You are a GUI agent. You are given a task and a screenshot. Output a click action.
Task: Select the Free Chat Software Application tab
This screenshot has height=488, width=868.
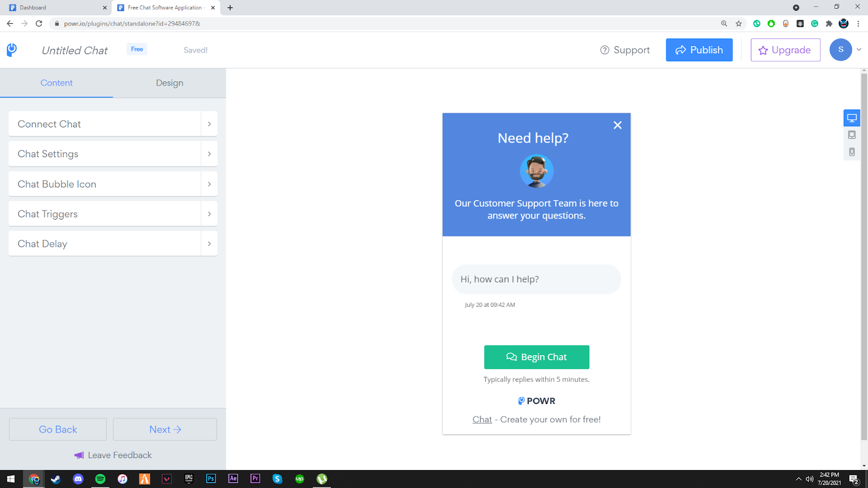(166, 8)
